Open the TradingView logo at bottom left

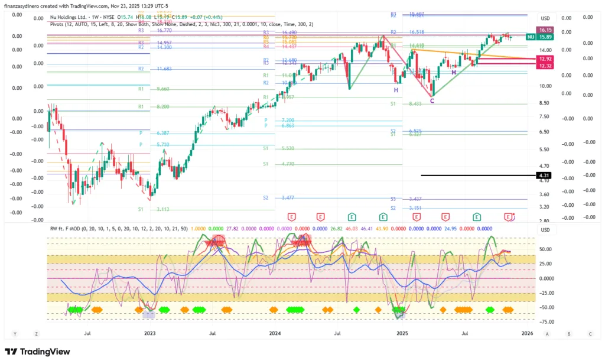point(37,352)
